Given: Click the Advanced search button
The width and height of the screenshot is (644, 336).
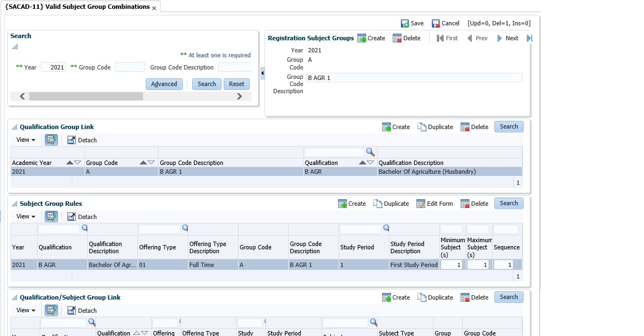Looking at the screenshot, I should pos(164,84).
